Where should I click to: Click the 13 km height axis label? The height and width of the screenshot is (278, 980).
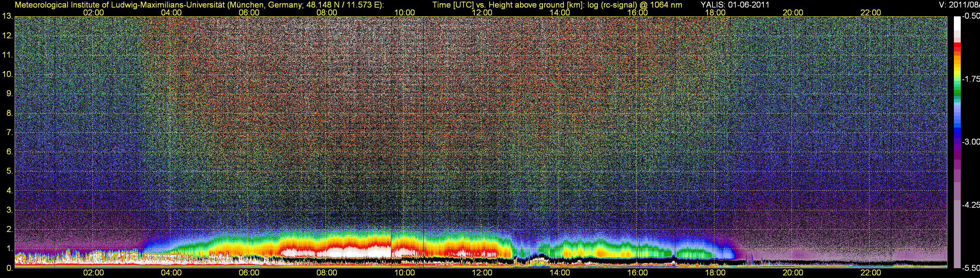pyautogui.click(x=7, y=16)
